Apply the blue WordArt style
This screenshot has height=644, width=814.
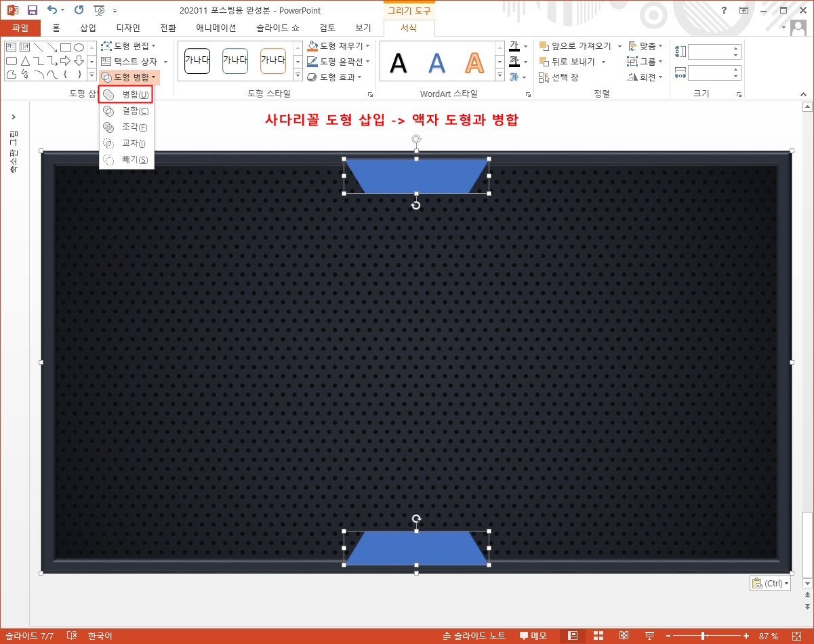pos(437,63)
